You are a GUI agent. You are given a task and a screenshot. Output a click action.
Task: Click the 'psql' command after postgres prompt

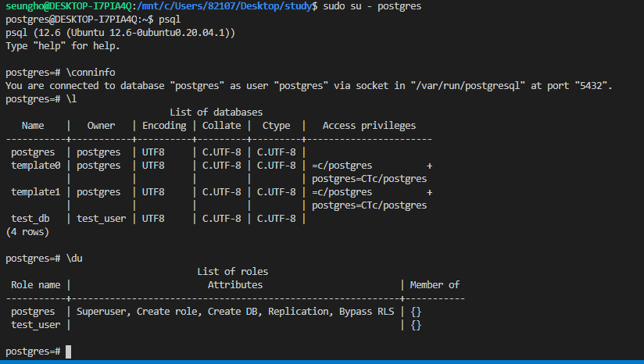click(x=170, y=20)
